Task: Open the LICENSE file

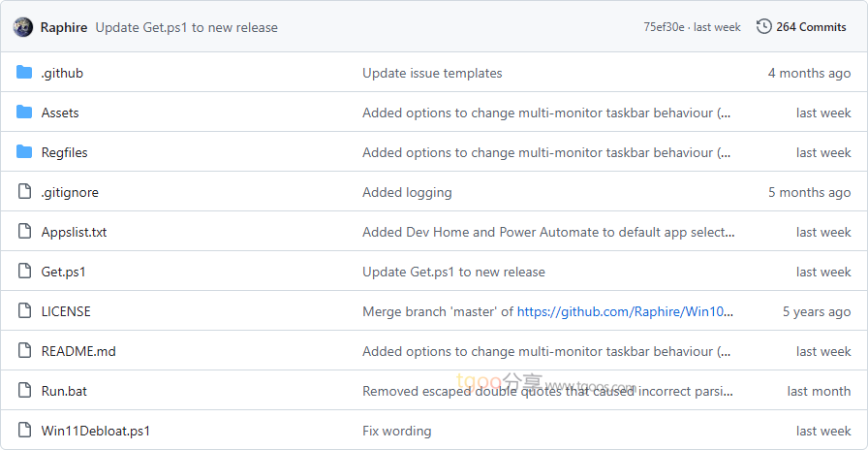Action: pos(66,311)
